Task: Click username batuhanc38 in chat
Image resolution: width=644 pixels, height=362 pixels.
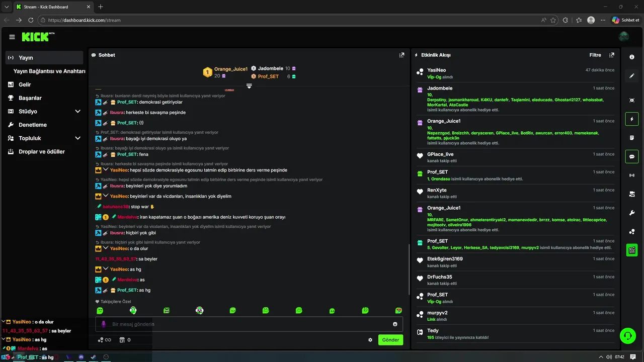Action: [115, 207]
